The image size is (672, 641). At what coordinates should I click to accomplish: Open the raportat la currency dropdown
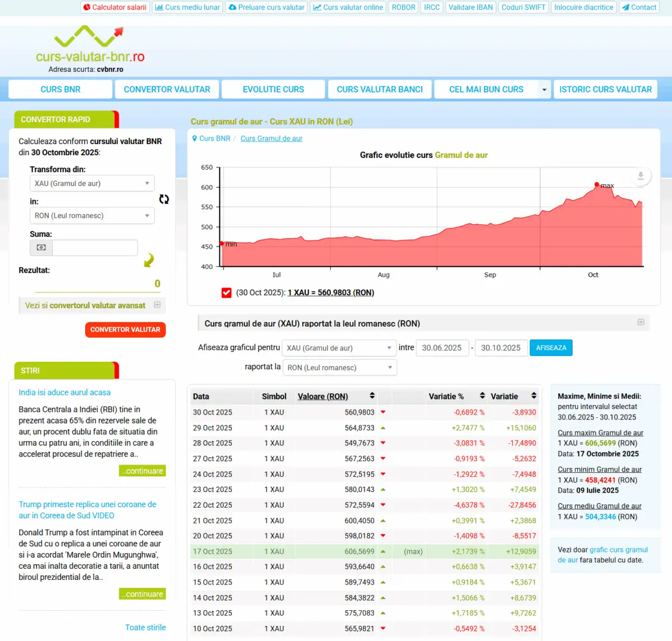[340, 368]
